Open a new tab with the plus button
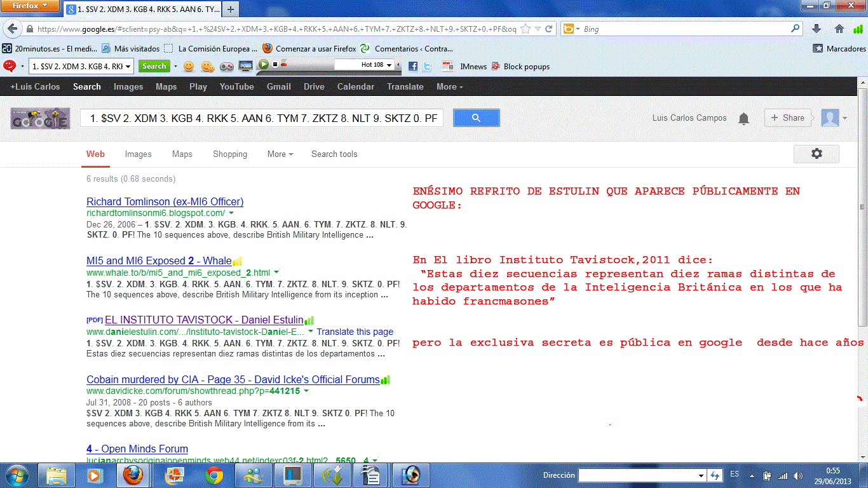 [230, 9]
